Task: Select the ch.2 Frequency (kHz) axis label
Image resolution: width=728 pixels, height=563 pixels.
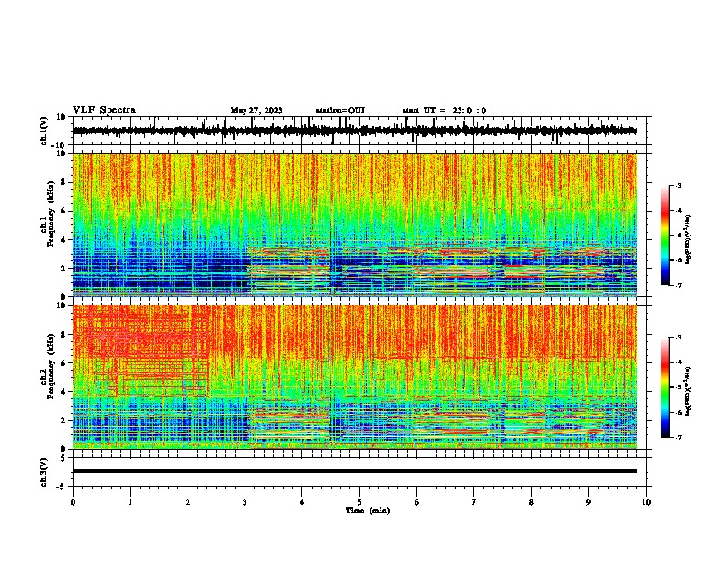Action: (51, 368)
